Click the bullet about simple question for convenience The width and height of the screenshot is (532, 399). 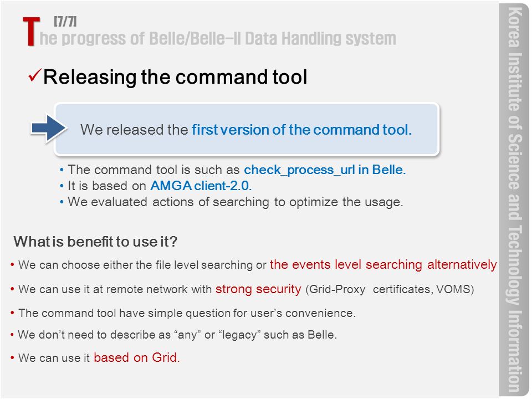click(x=183, y=313)
